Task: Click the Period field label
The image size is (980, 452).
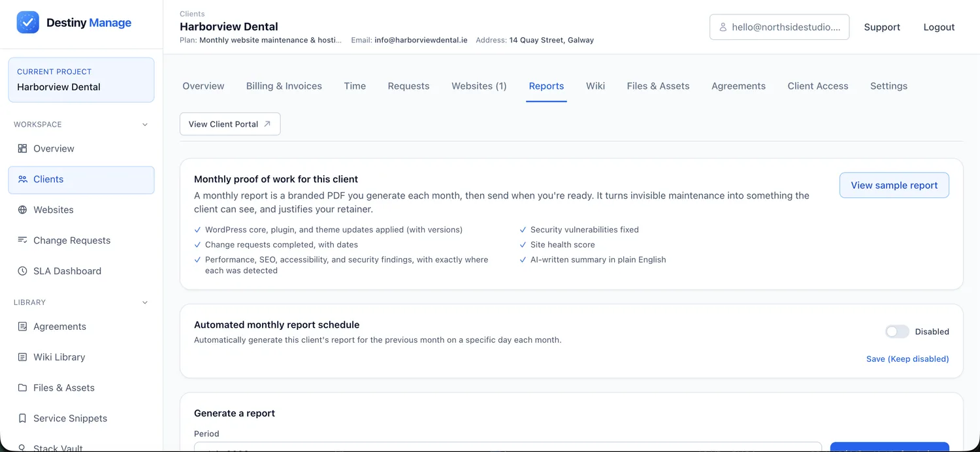Action: tap(206, 434)
